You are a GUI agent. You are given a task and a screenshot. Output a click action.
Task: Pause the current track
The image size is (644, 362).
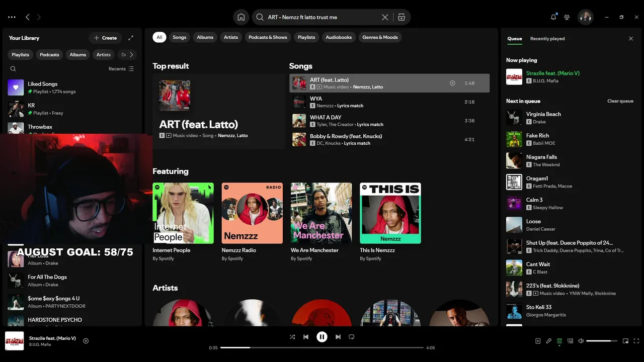322,337
